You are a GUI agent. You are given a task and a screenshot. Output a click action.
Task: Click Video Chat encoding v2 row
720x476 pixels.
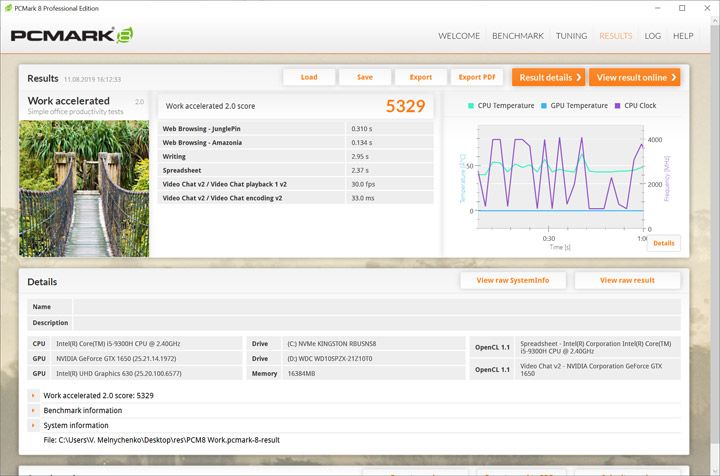click(x=296, y=198)
